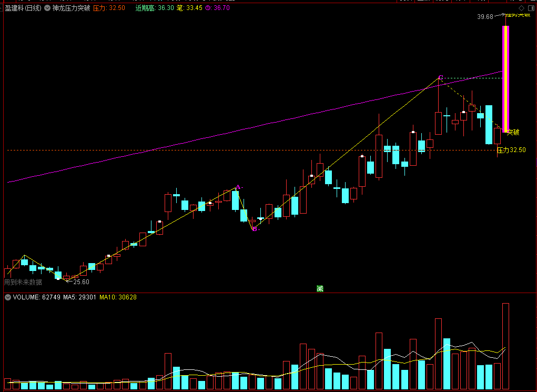Select the magenta-yellow breakout candle
The width and height of the screenshot is (537, 392).
tap(505, 79)
